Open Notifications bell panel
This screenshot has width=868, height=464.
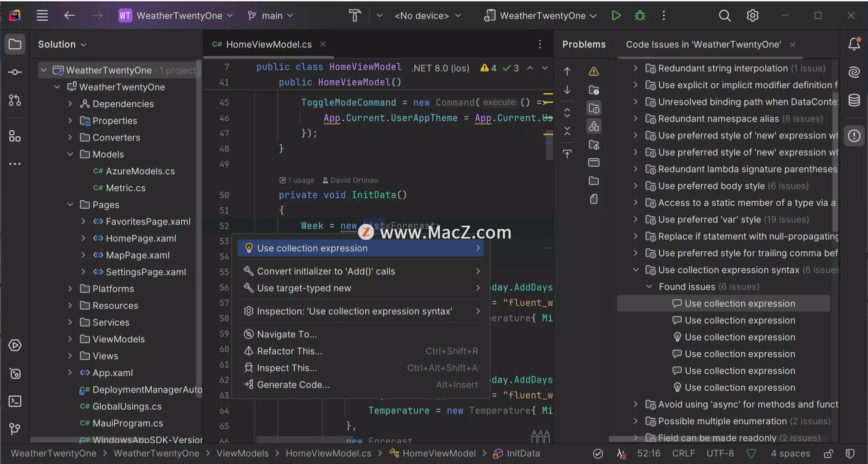[854, 44]
